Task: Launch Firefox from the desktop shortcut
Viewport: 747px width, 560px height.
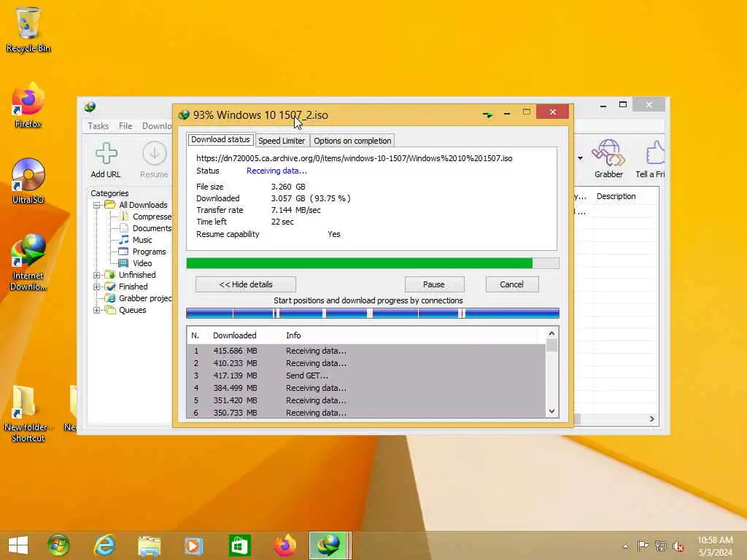Action: point(28,106)
